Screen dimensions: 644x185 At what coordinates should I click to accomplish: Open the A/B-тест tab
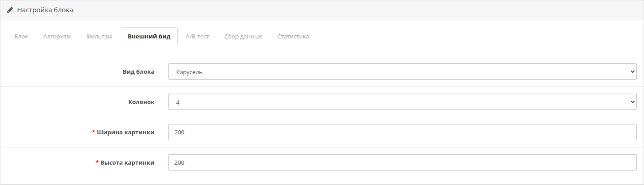(197, 36)
